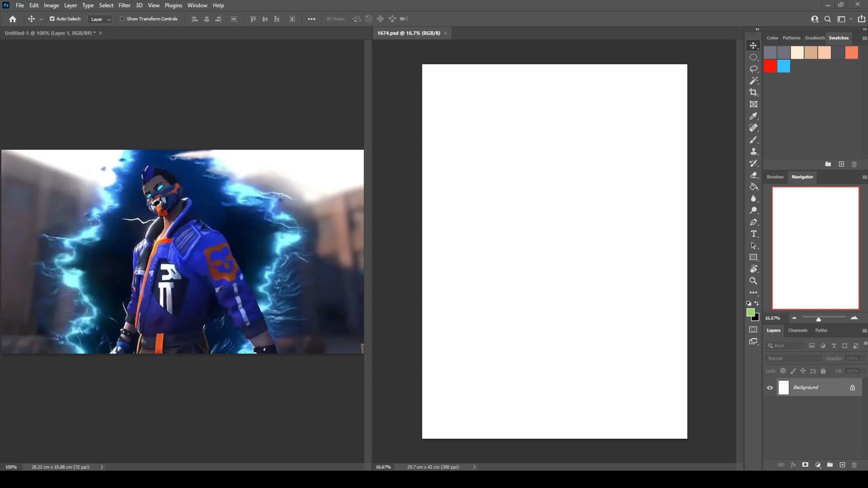868x488 pixels.
Task: Open the Paths tab
Action: click(x=821, y=330)
